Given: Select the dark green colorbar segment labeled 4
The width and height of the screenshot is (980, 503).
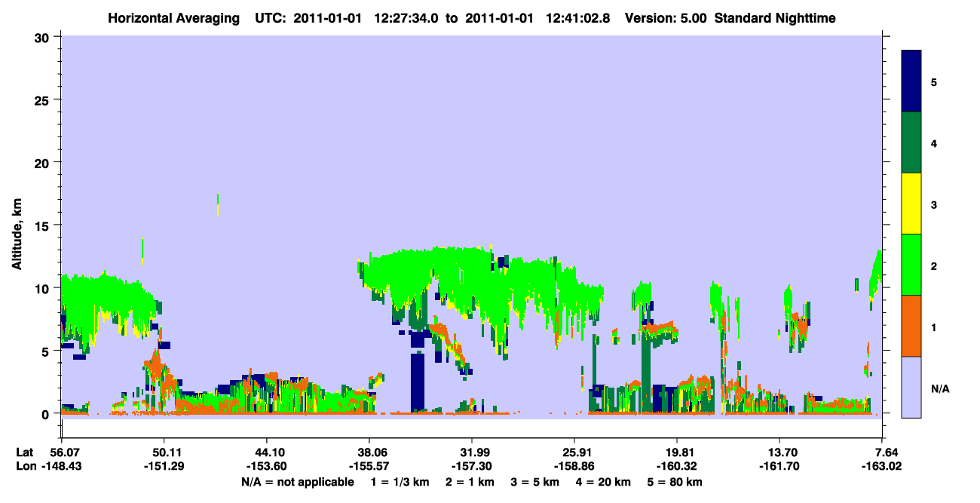Looking at the screenshot, I should click(911, 143).
